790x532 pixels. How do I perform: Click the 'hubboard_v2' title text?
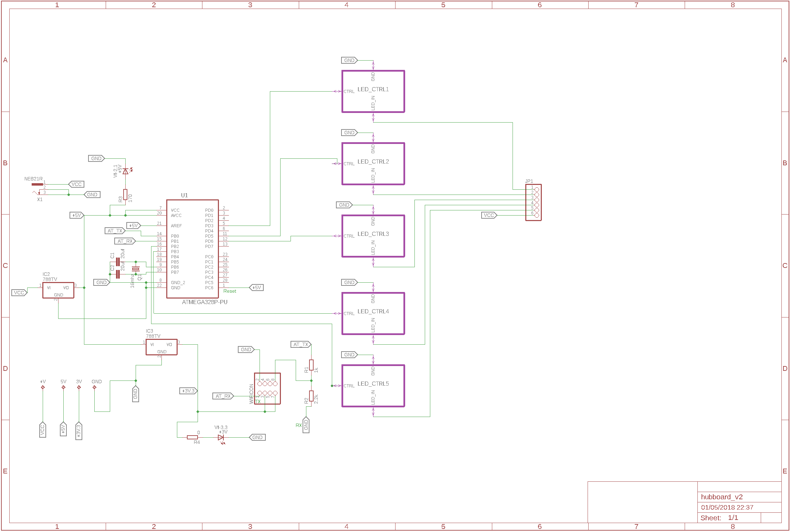point(722,497)
